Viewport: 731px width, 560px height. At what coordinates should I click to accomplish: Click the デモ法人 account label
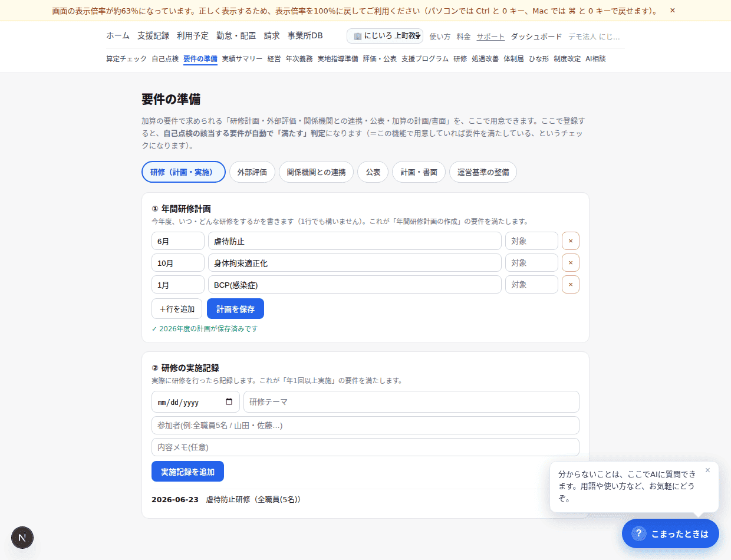pyautogui.click(x=594, y=37)
